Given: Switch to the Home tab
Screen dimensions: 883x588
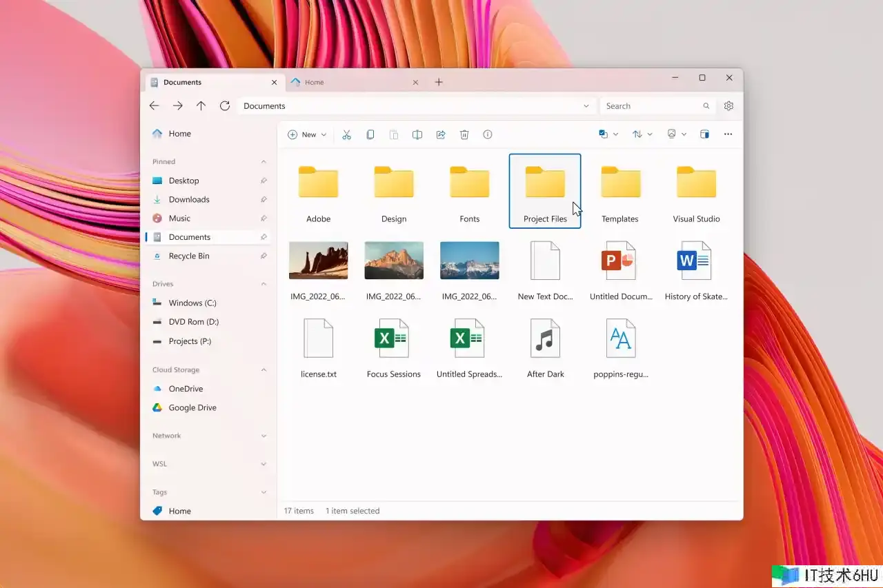Looking at the screenshot, I should [355, 82].
